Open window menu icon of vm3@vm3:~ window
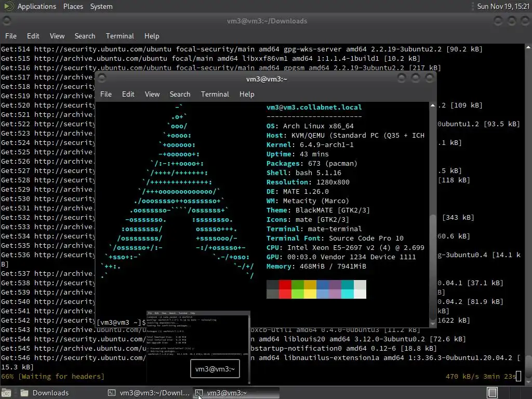532x399 pixels. click(x=102, y=78)
